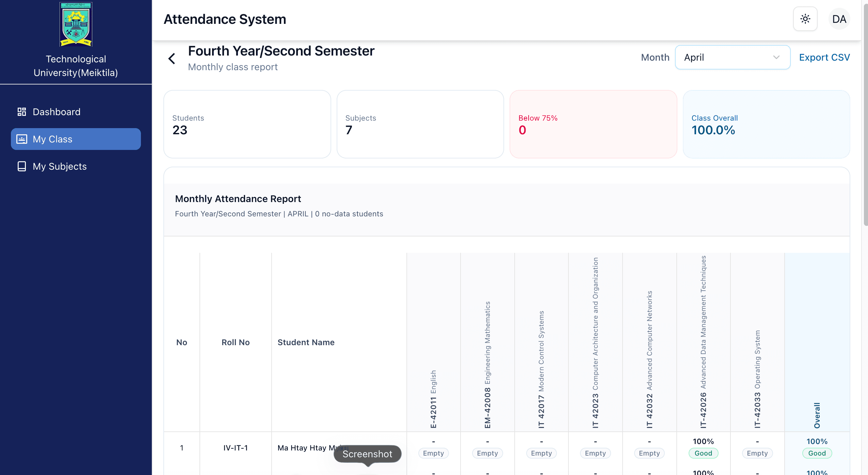The image size is (868, 475).
Task: Click the My Class presentation icon
Action: tap(22, 139)
